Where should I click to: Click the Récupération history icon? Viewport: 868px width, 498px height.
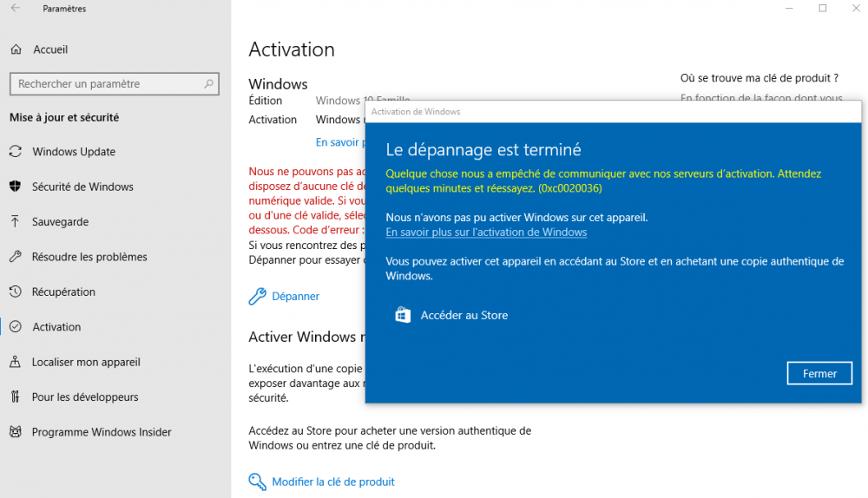(16, 291)
